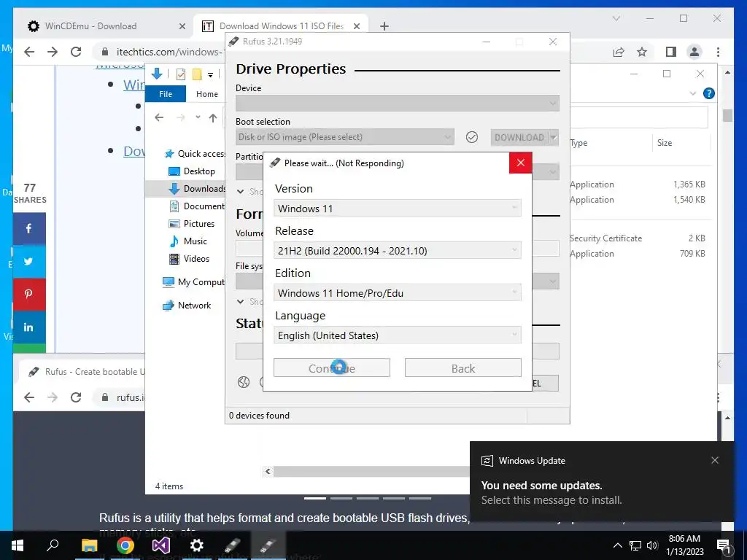Click the horizontal scrollbar in File Explorer

[x=371, y=471]
